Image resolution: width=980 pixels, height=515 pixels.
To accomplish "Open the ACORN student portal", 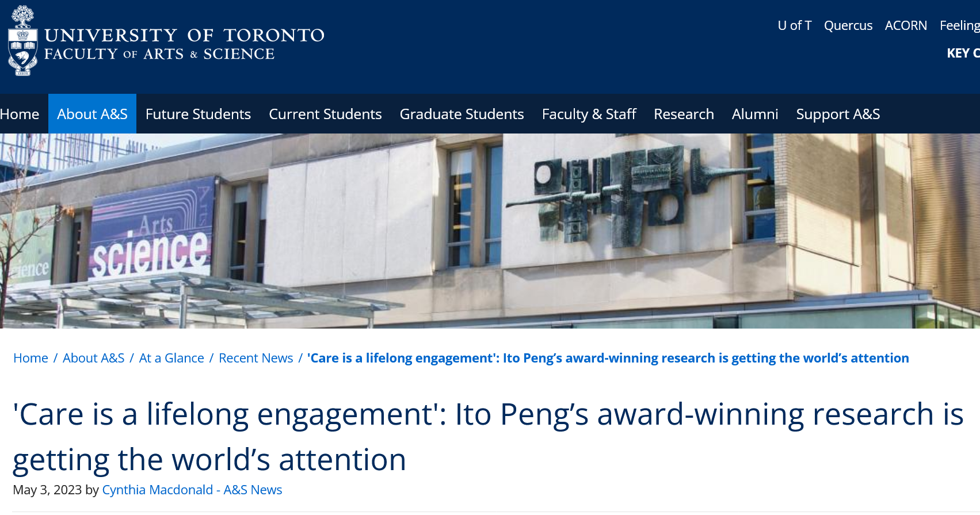I will click(906, 25).
